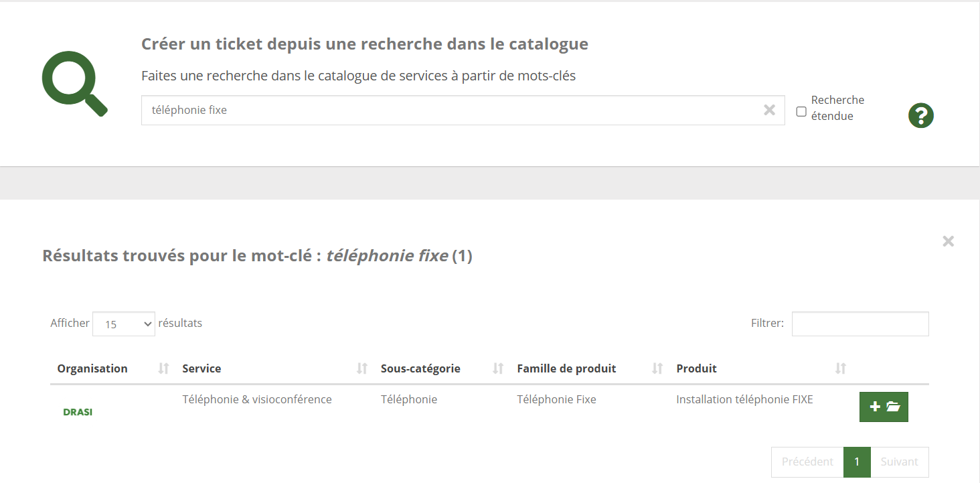This screenshot has width=980, height=483.
Task: Clear the search field with X icon
Action: pos(769,110)
